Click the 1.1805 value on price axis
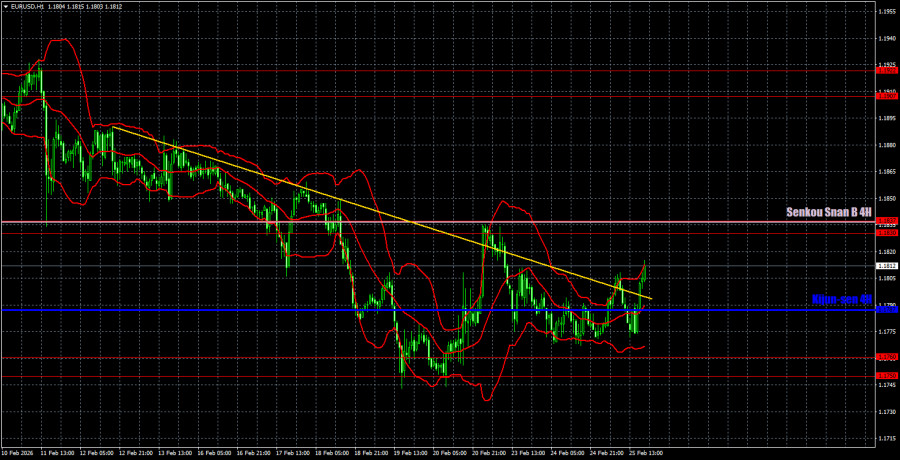 [887, 279]
